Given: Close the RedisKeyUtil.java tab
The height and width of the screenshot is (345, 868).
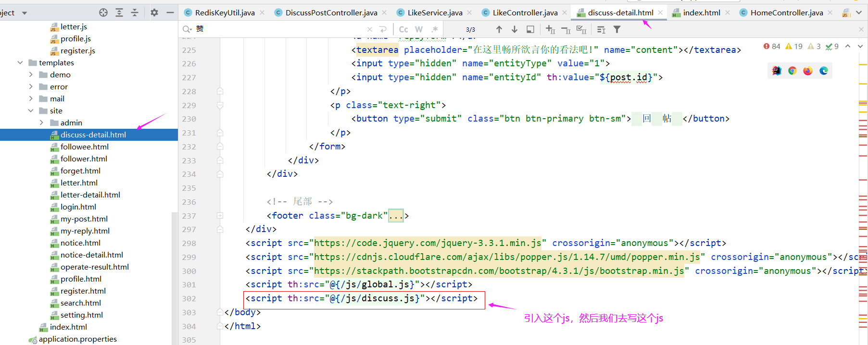Looking at the screenshot, I should click(262, 12).
